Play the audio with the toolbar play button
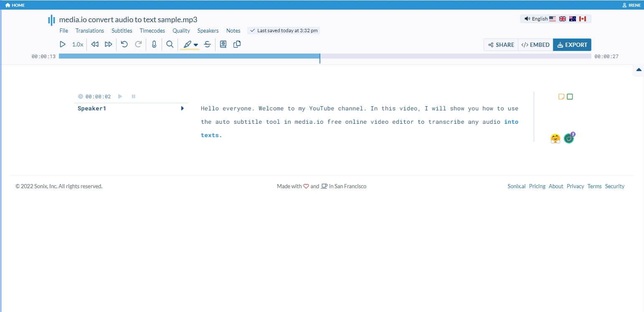644x312 pixels. [63, 44]
